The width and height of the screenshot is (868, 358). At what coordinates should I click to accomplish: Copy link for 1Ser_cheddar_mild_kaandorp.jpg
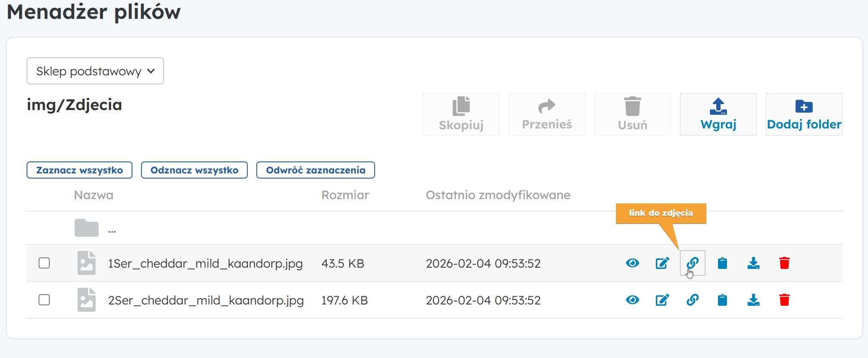pos(692,263)
